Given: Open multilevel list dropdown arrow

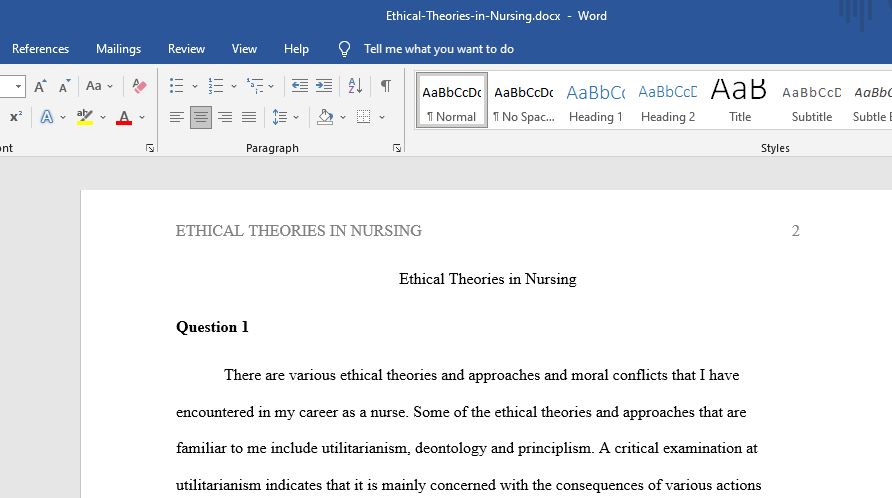Looking at the screenshot, I should [x=271, y=86].
